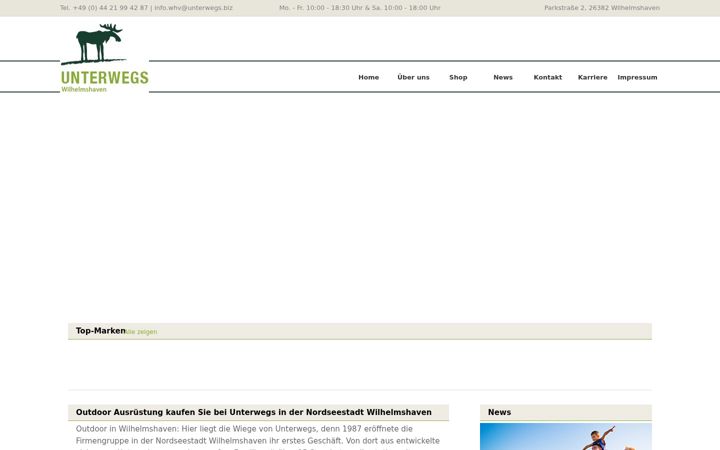This screenshot has height=450, width=720.
Task: Open the Home menu item
Action: (x=369, y=77)
